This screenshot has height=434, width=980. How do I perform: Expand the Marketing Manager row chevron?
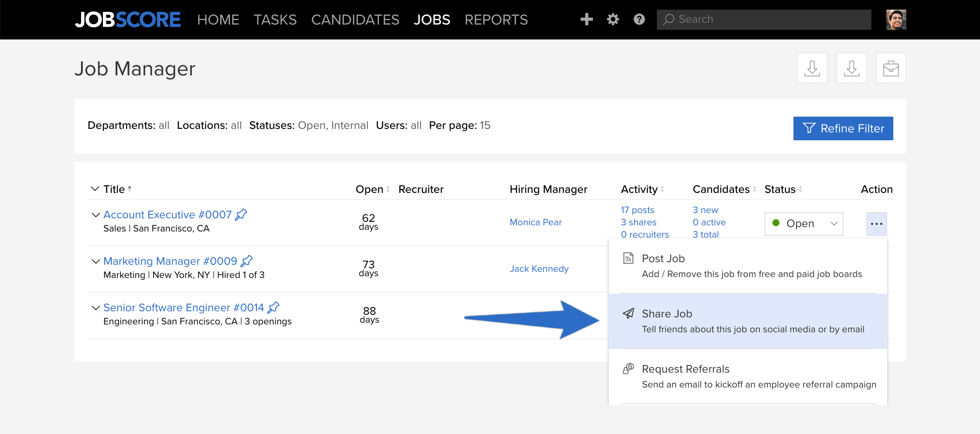tap(95, 261)
